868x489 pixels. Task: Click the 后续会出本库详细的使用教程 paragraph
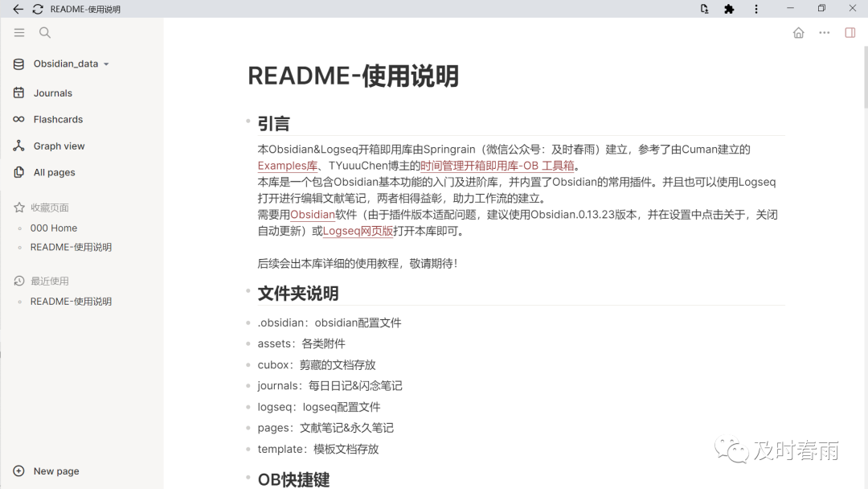[x=358, y=264]
